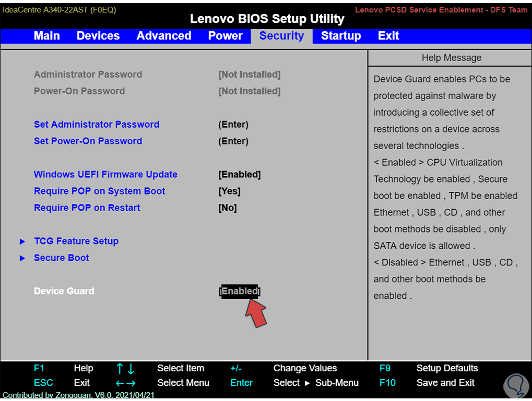The width and height of the screenshot is (532, 401).
Task: Select Require POP on System Boot
Action: [x=99, y=191]
